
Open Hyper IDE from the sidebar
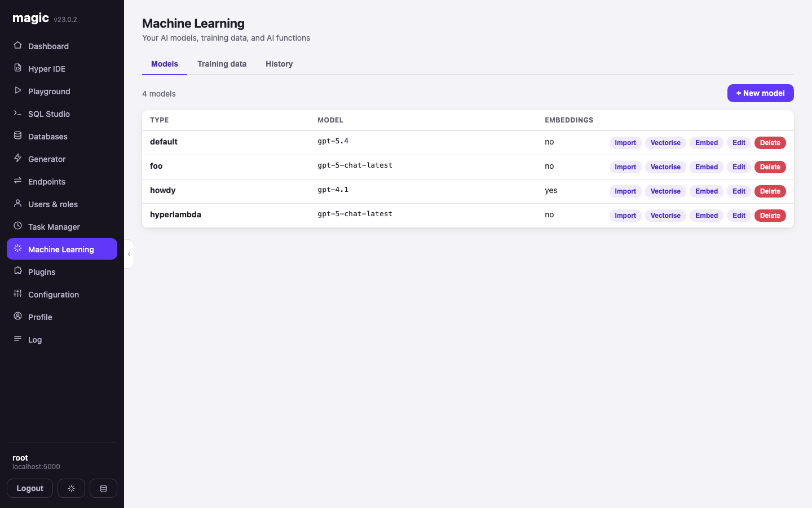(x=62, y=68)
